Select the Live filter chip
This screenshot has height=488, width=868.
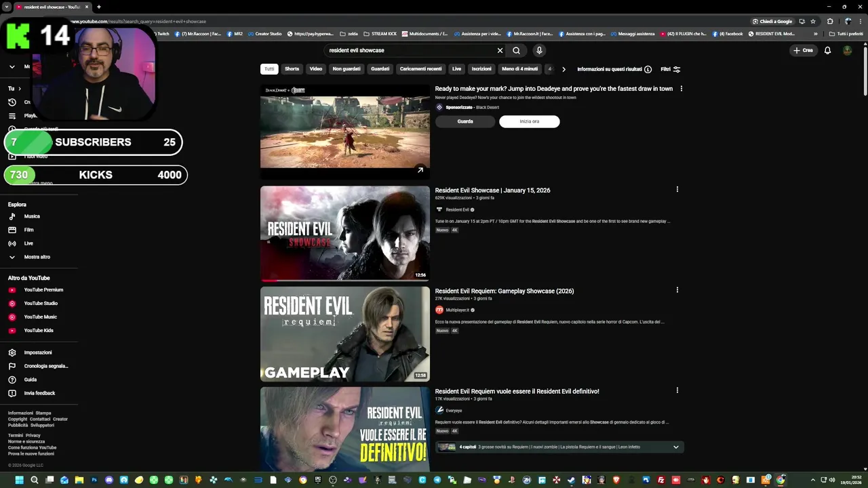(x=456, y=68)
